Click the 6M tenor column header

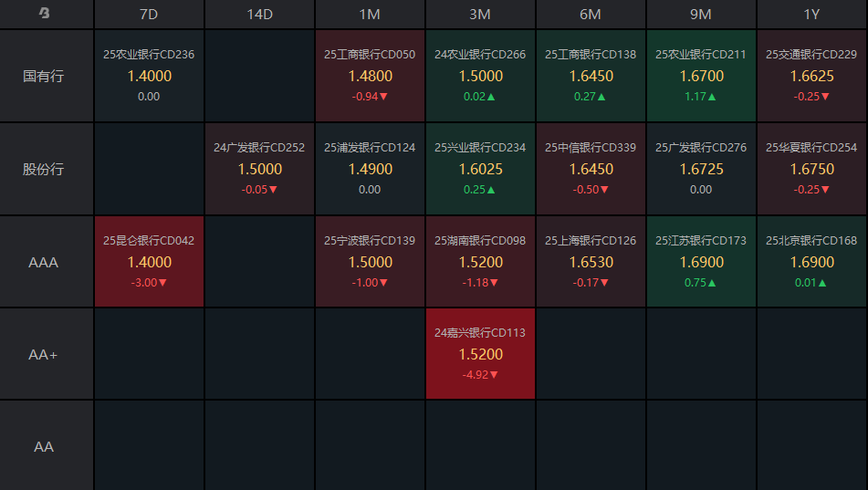[591, 15]
